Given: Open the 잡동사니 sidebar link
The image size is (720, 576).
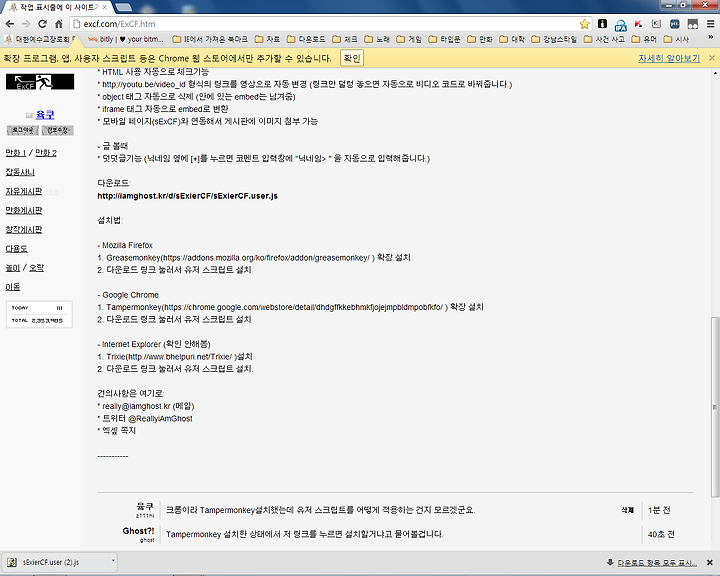Looking at the screenshot, I should [x=20, y=172].
